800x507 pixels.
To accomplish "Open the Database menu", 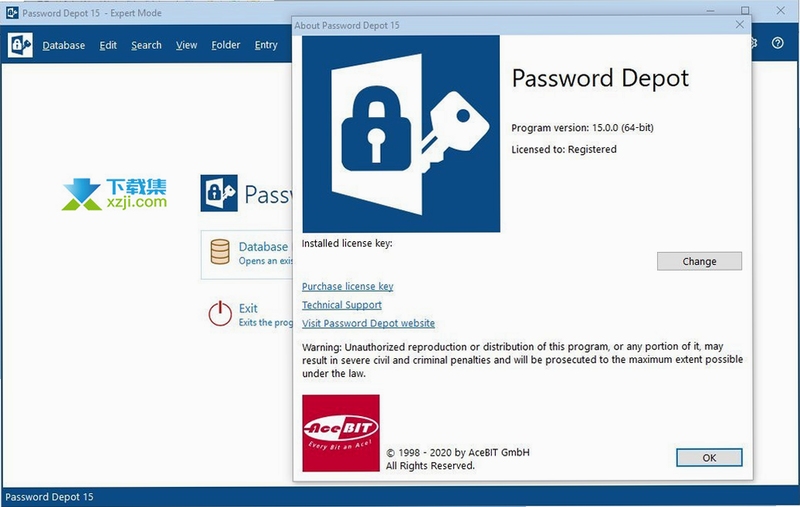I will point(63,45).
